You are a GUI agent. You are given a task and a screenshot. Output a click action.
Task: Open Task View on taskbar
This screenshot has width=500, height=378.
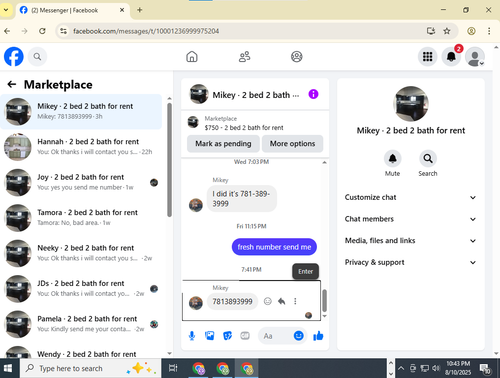(x=173, y=368)
